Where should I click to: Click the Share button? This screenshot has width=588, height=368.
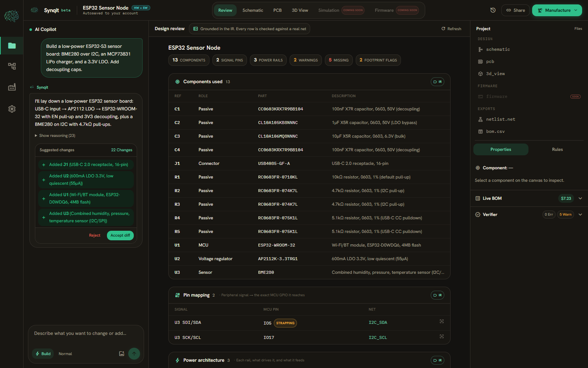(x=516, y=10)
